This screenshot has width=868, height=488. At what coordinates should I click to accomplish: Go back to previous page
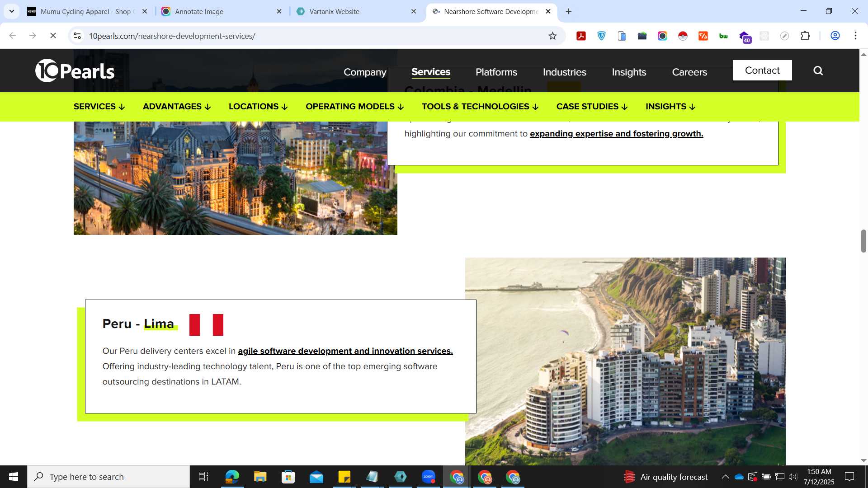click(13, 36)
